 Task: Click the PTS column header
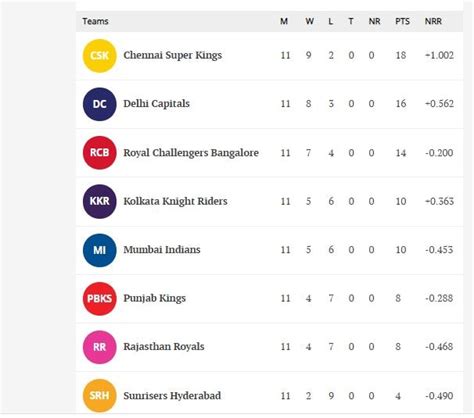coord(402,21)
